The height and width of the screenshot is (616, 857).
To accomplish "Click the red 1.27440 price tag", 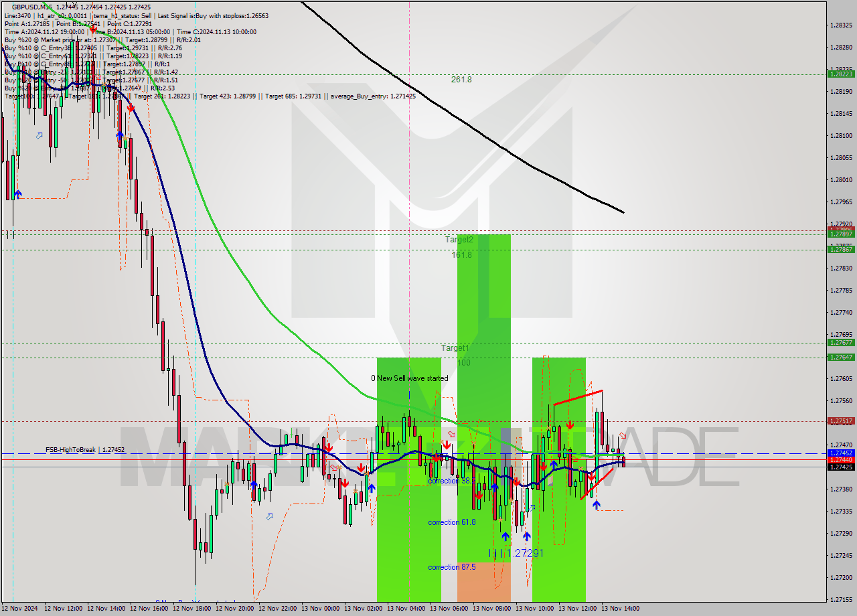I will pyautogui.click(x=841, y=459).
